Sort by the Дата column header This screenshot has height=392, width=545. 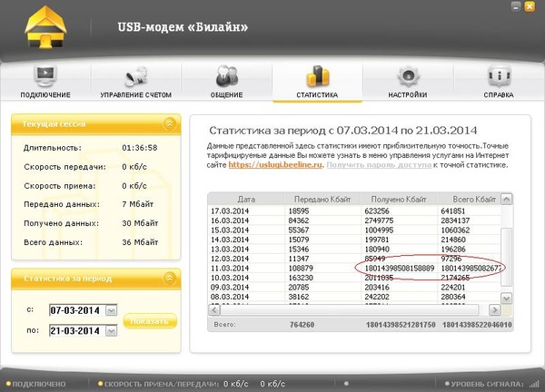click(246, 200)
